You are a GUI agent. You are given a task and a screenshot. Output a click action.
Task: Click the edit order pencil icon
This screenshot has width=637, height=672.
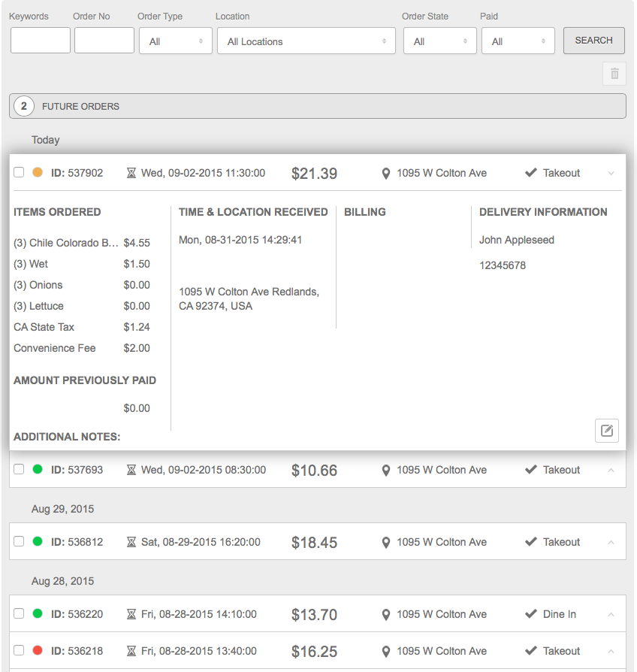click(607, 431)
